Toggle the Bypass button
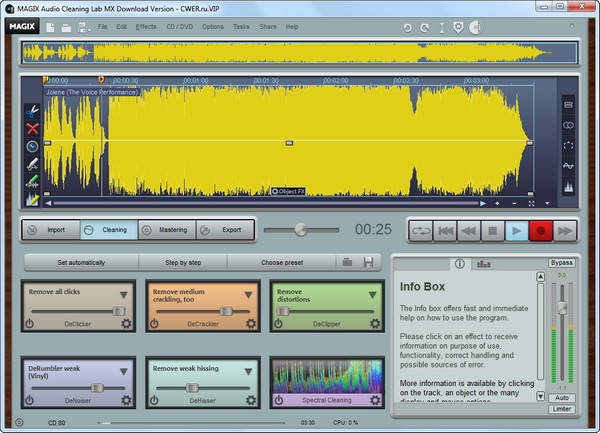This screenshot has width=600, height=433. click(x=561, y=263)
